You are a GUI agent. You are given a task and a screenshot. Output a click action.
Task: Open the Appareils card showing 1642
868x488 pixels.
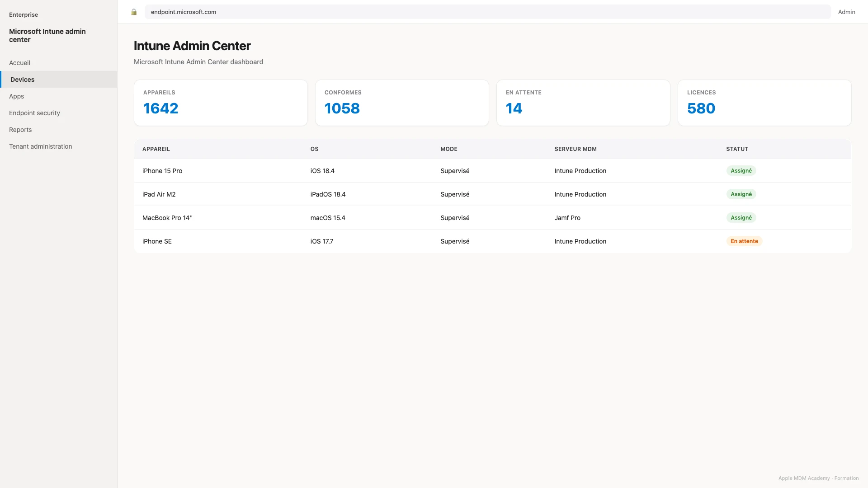click(221, 103)
